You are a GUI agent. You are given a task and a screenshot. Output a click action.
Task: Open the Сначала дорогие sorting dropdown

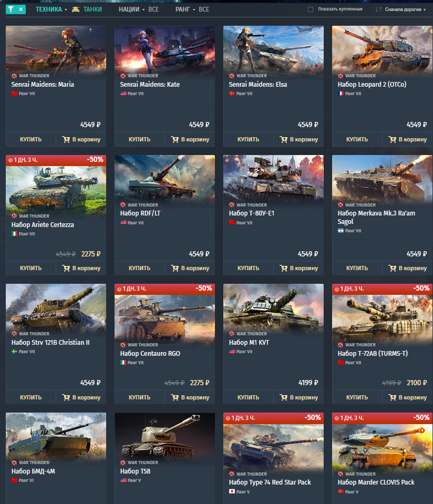[x=405, y=9]
